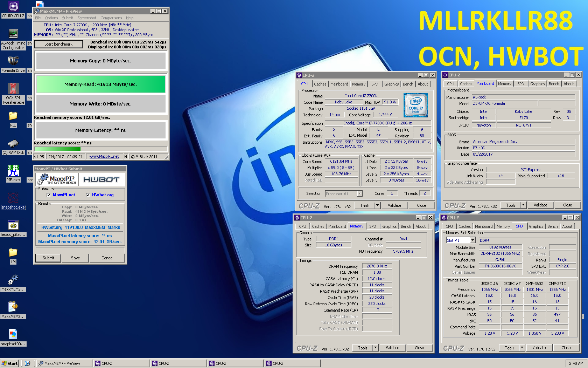Expand Tools dropdown arrow in Mainboard window
Screen dimensions: 588x368
(524, 205)
